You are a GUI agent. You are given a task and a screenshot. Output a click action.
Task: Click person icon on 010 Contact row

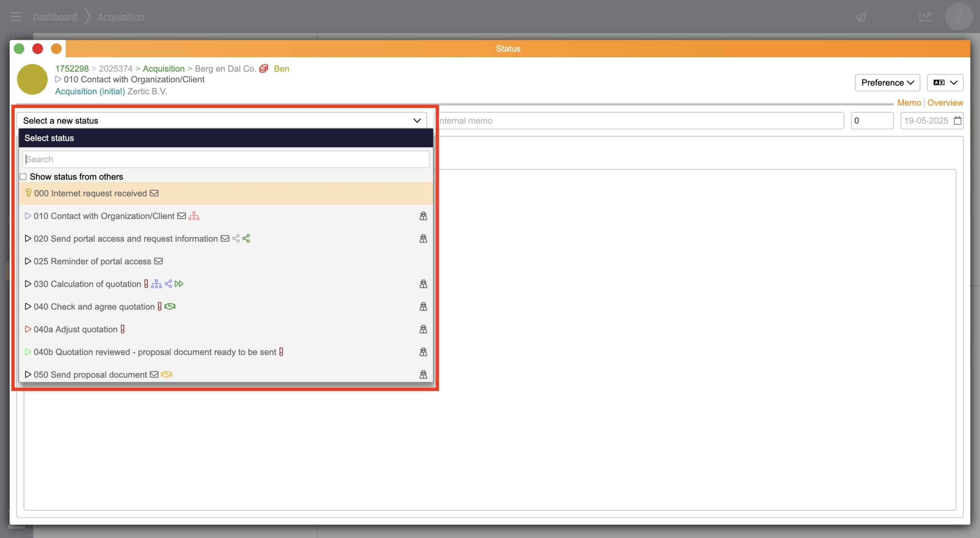[x=423, y=216]
